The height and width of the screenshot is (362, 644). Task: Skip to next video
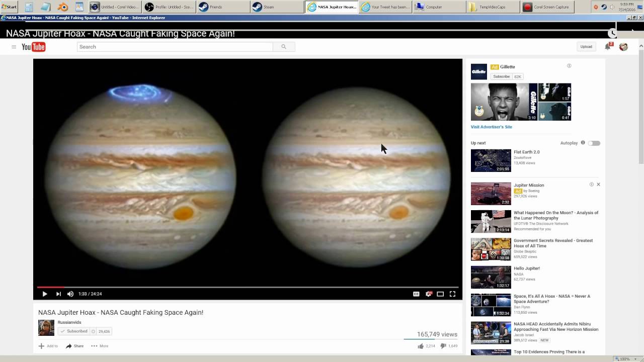tap(58, 294)
